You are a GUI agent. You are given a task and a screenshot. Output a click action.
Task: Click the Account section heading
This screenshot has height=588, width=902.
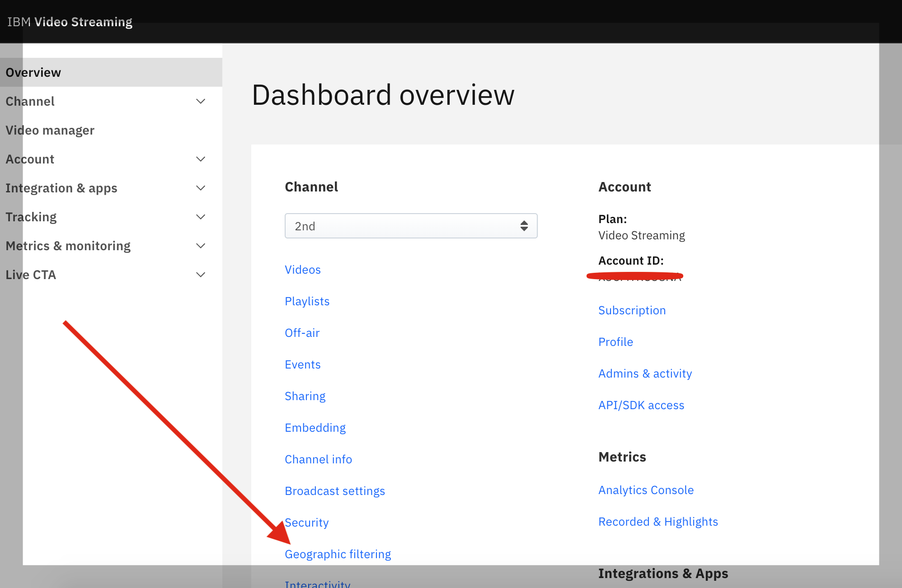click(x=625, y=187)
